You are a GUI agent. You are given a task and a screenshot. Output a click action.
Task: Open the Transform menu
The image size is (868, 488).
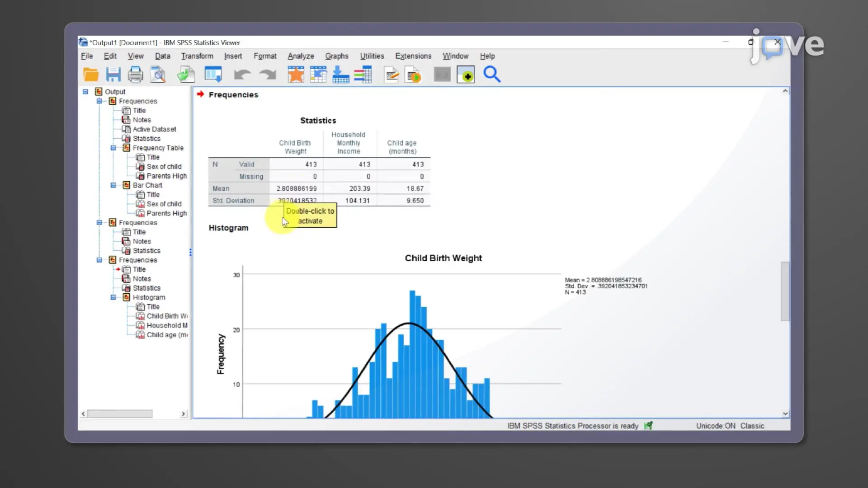pyautogui.click(x=197, y=56)
